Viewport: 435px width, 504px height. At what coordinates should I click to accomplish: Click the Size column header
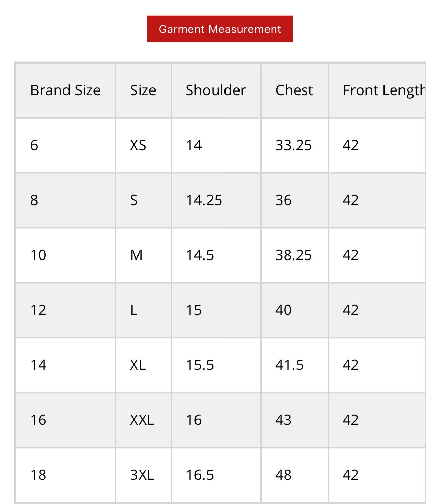[143, 90]
